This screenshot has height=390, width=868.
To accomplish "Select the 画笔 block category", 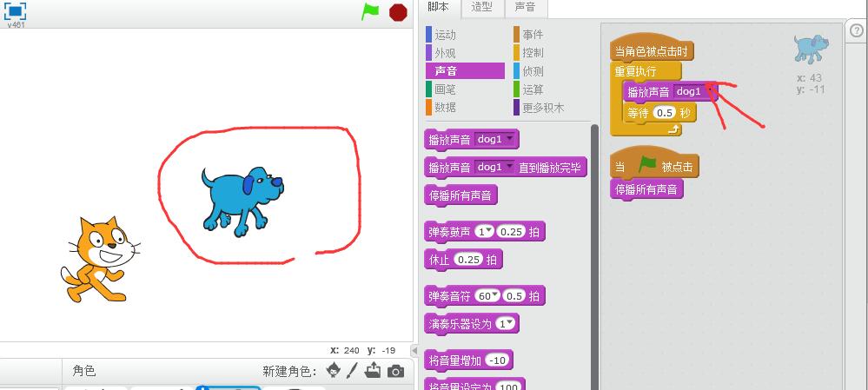I will [445, 89].
